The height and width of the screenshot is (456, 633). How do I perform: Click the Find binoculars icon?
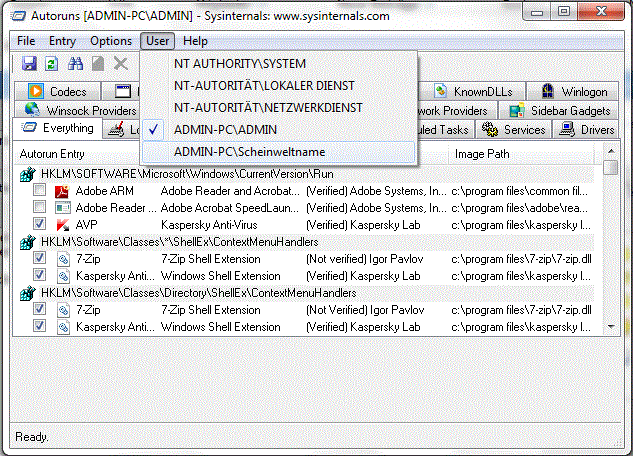pos(75,64)
